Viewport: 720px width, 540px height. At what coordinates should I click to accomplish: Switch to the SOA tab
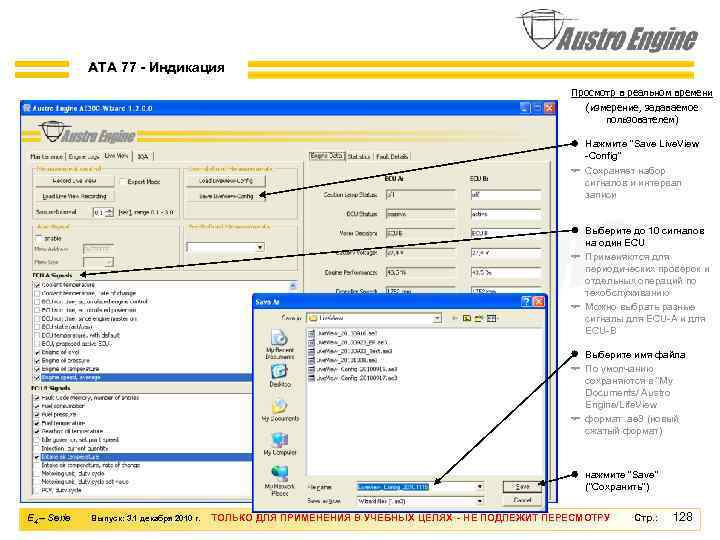point(143,157)
